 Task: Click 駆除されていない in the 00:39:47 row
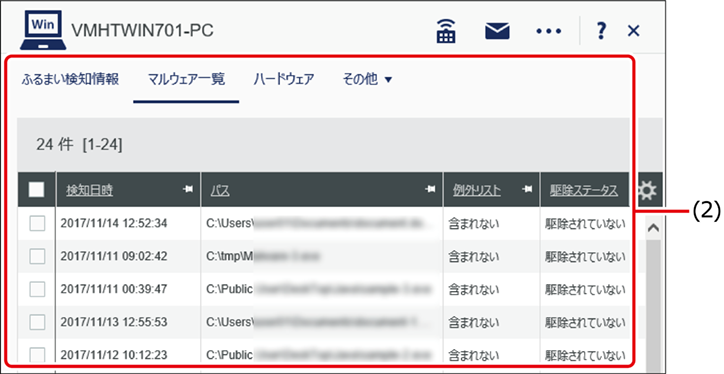tap(585, 289)
